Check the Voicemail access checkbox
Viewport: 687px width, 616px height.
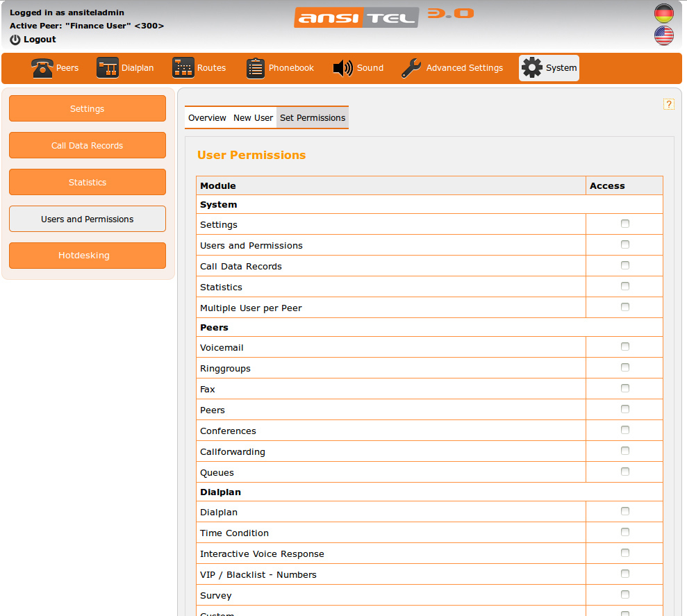pyautogui.click(x=625, y=347)
